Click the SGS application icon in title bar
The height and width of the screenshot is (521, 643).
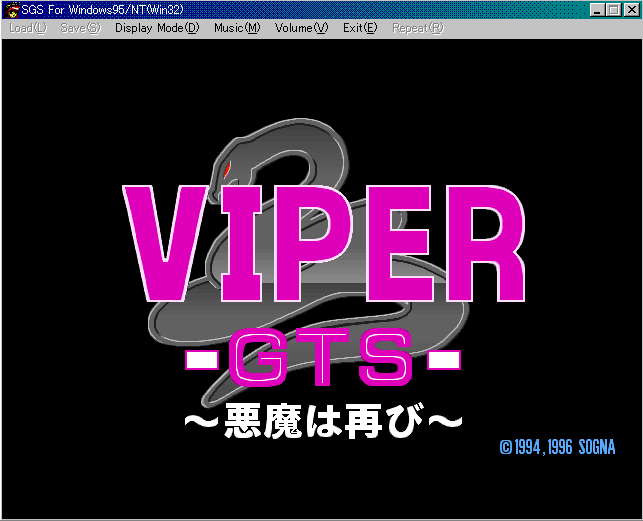(x=12, y=10)
